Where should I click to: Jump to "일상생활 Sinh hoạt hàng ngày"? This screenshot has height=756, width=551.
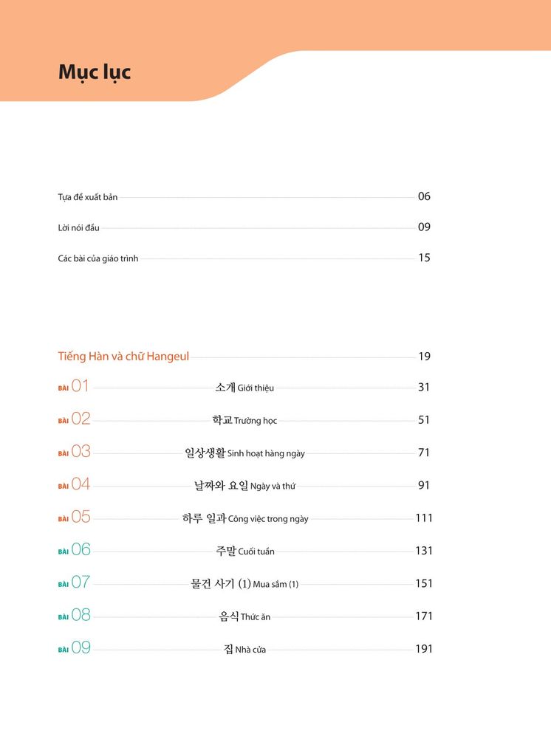coord(244,453)
